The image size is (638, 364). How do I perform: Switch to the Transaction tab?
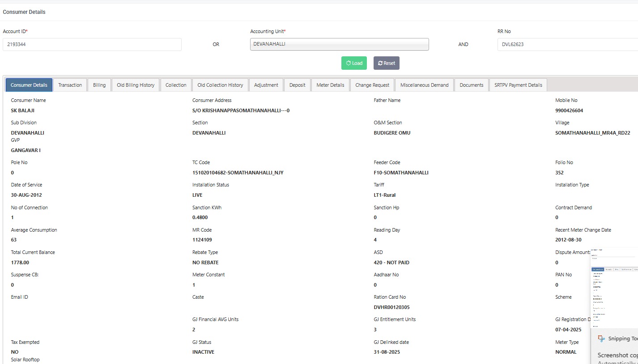tap(70, 85)
